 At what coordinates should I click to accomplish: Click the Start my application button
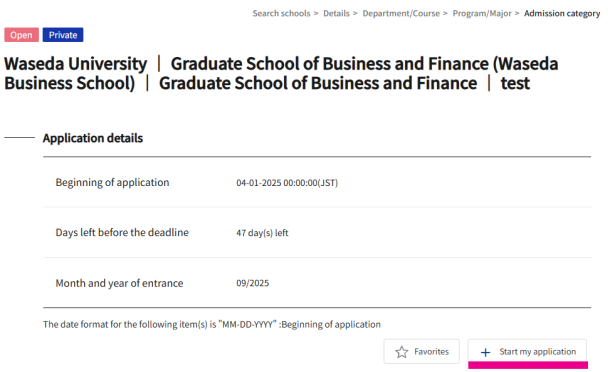[527, 352]
